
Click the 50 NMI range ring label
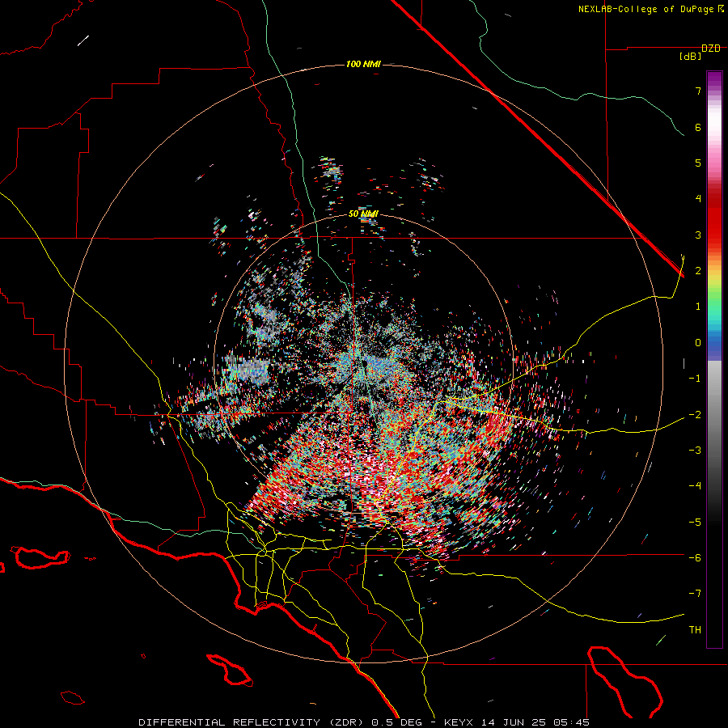[x=363, y=214]
